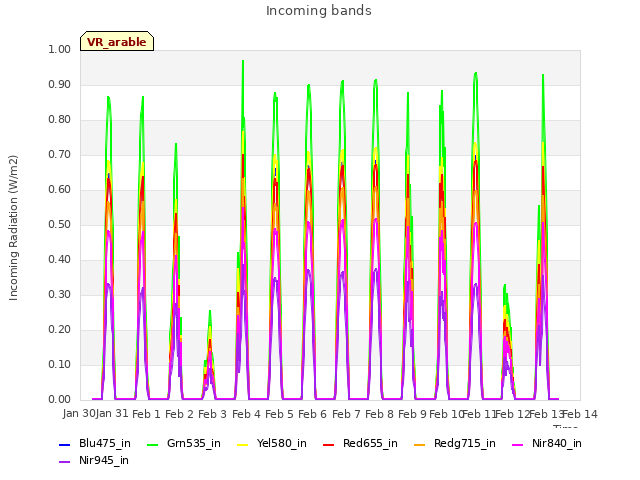Click the Feb 7 x-axis date label
Screen dimensions: 640x480
pos(346,414)
